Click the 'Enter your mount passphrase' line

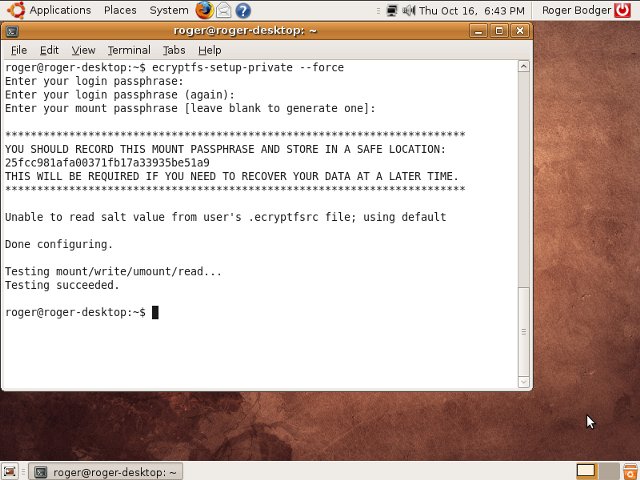190,108
